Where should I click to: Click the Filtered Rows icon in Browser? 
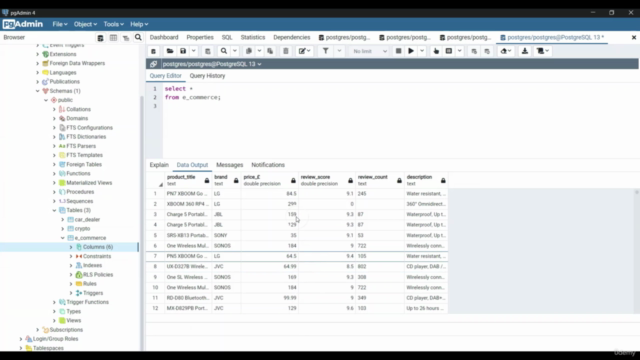pyautogui.click(x=126, y=38)
